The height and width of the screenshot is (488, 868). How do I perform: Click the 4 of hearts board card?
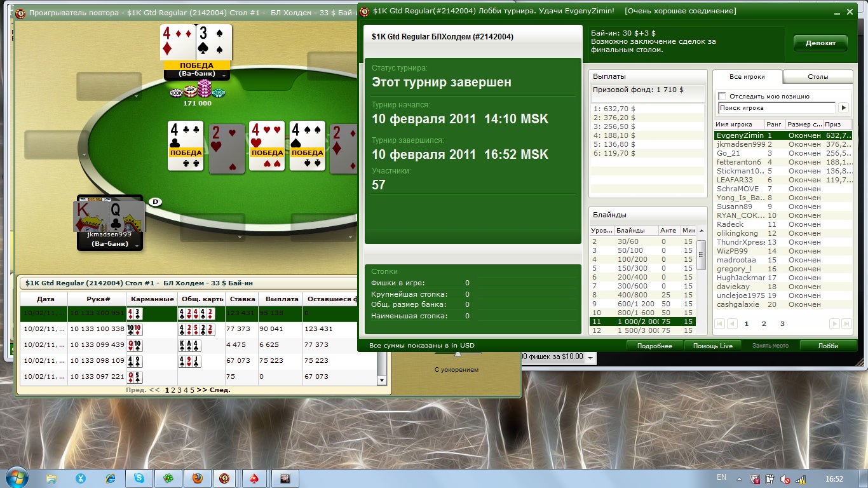click(267, 146)
